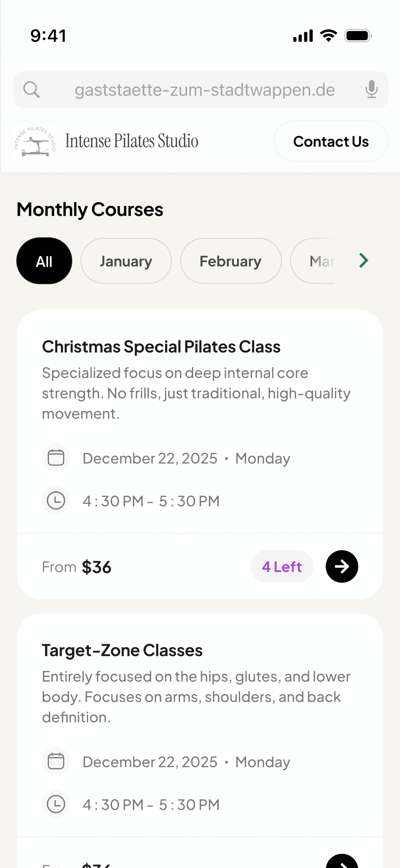Screen dimensions: 400x868
Task: Filter courses by February
Action: (231, 261)
